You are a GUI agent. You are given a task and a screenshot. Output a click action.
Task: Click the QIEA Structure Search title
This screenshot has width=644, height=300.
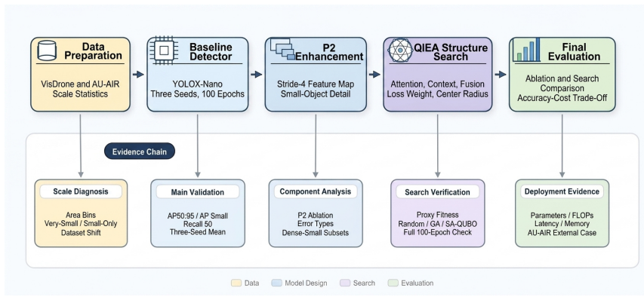tap(451, 52)
